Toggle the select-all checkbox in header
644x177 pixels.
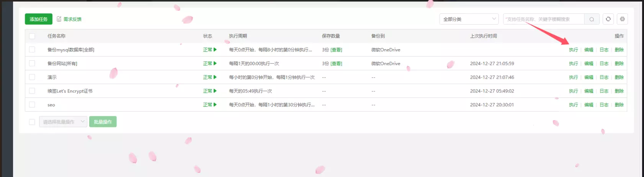pos(32,36)
